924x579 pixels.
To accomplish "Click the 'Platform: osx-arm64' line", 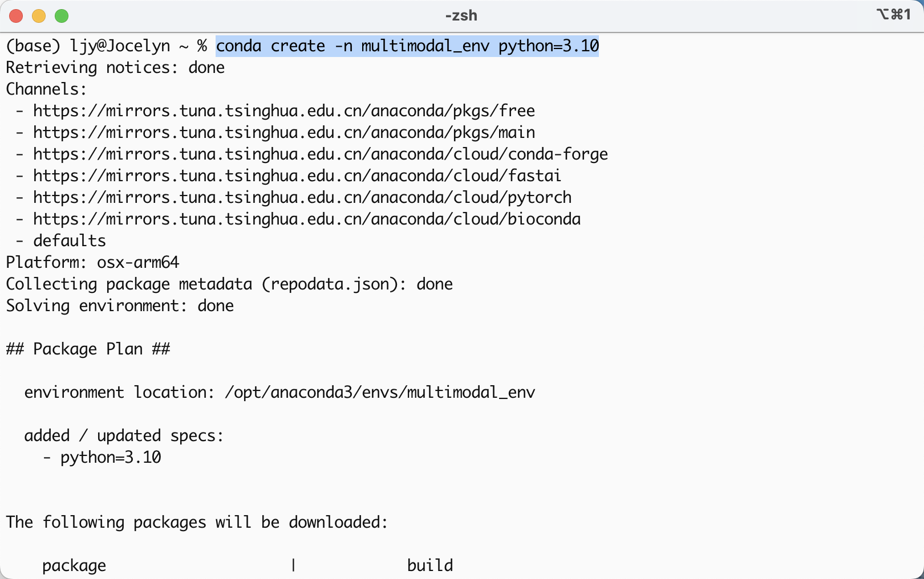I will coord(92,262).
